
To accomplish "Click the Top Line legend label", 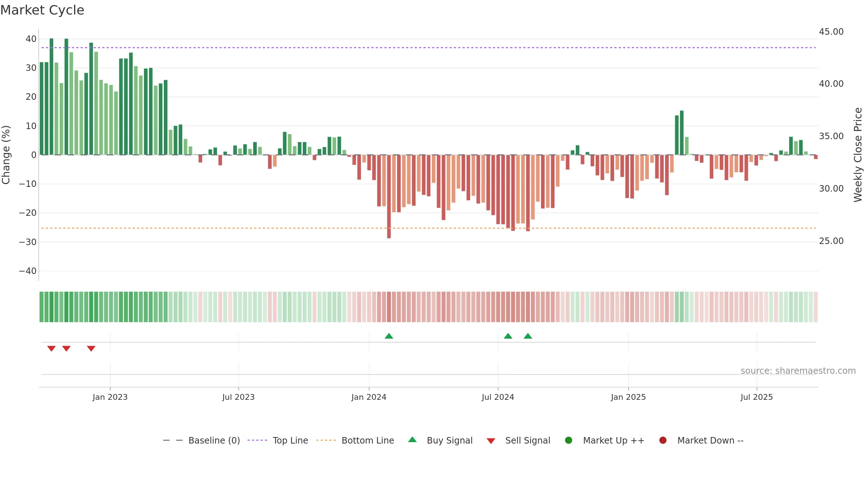I will 290,440.
